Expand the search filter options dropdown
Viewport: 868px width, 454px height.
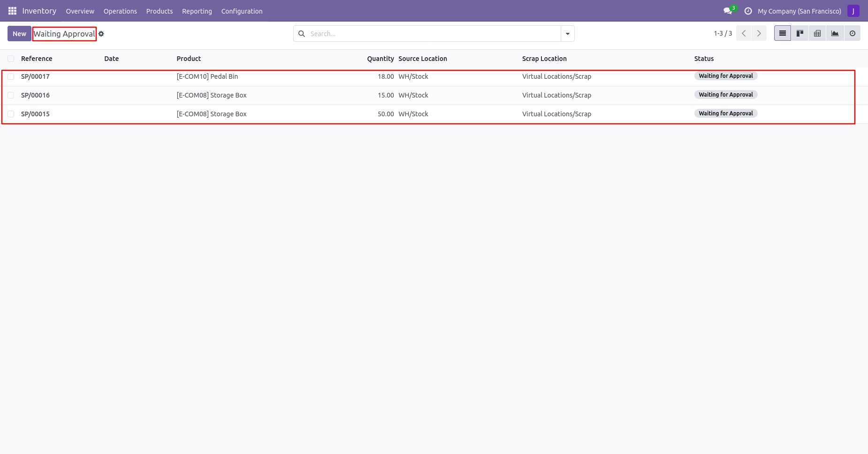coord(567,34)
